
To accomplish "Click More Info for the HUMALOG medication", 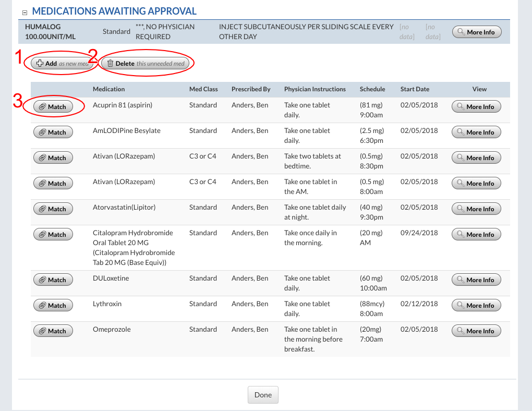I will point(476,32).
